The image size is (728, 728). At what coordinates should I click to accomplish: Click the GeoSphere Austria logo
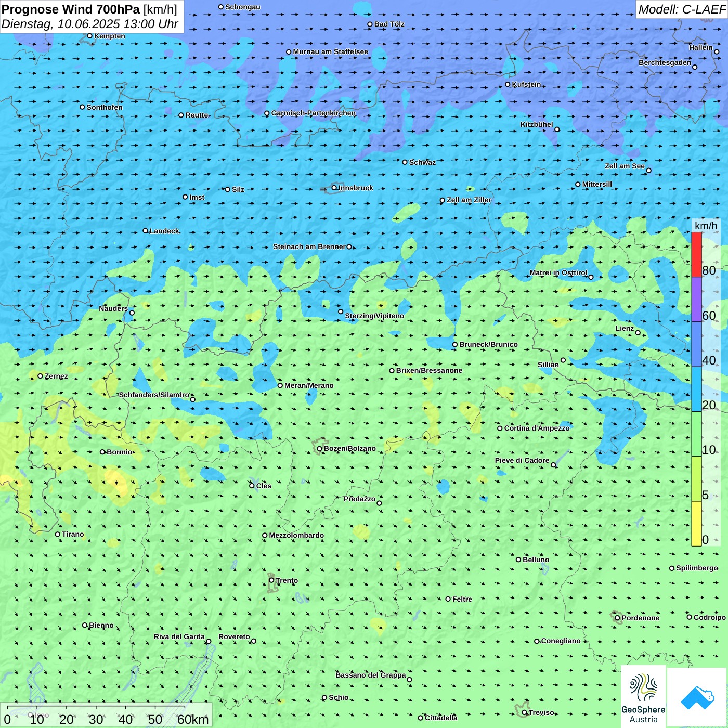tap(643, 697)
